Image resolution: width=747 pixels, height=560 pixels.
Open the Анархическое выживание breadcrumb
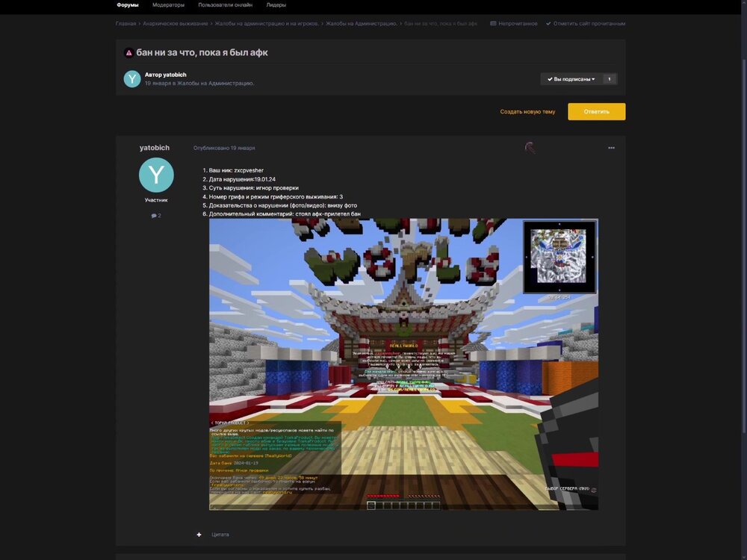pos(176,23)
